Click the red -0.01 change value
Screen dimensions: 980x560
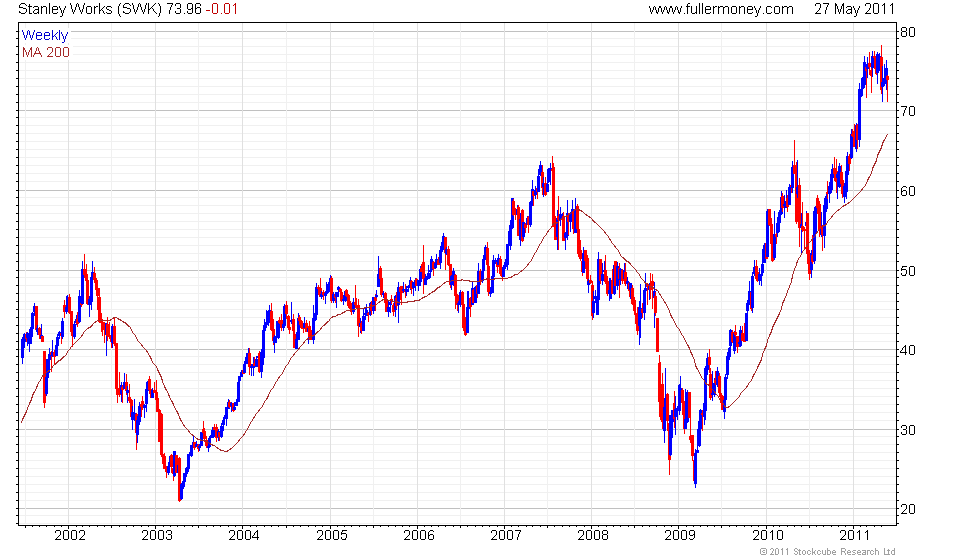(222, 9)
